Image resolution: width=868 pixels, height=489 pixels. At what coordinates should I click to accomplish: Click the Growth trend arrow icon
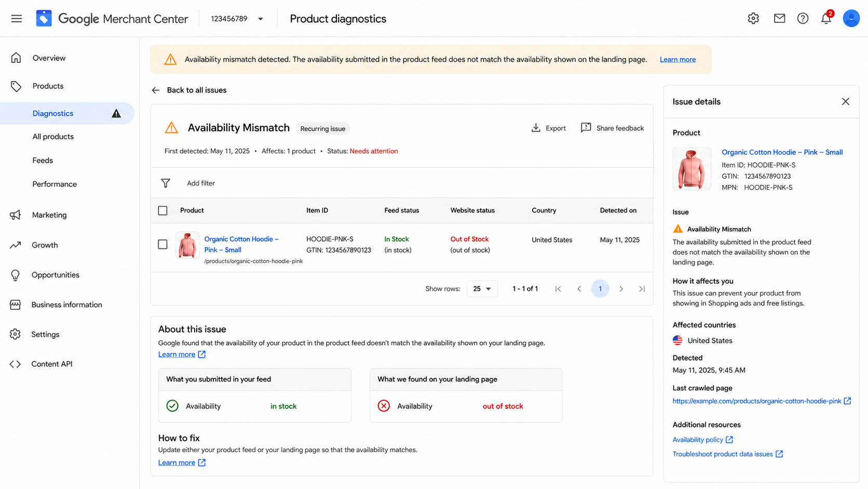pyautogui.click(x=16, y=245)
